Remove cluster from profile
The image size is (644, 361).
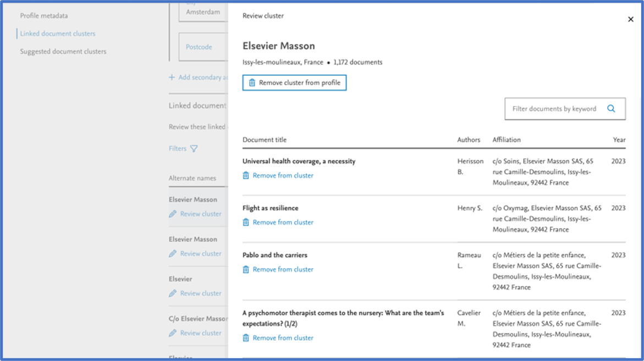click(294, 83)
